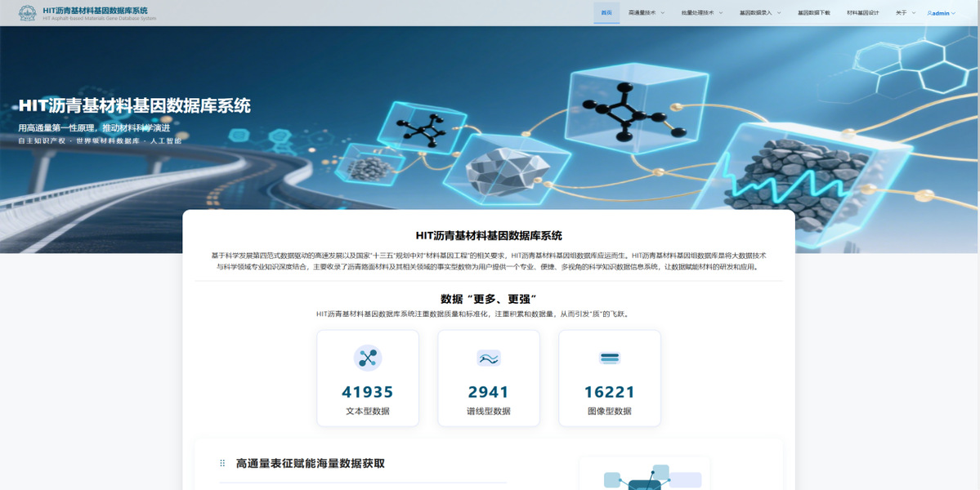Expand the 高通量技术 dropdown menu
980x490 pixels.
click(646, 13)
